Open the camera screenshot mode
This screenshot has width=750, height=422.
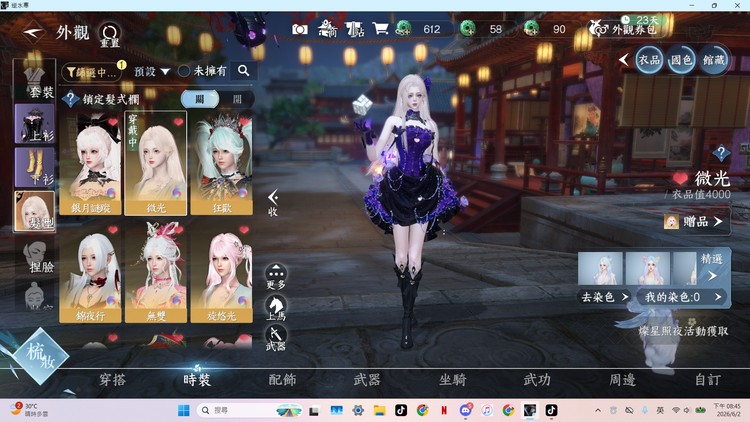coord(300,30)
